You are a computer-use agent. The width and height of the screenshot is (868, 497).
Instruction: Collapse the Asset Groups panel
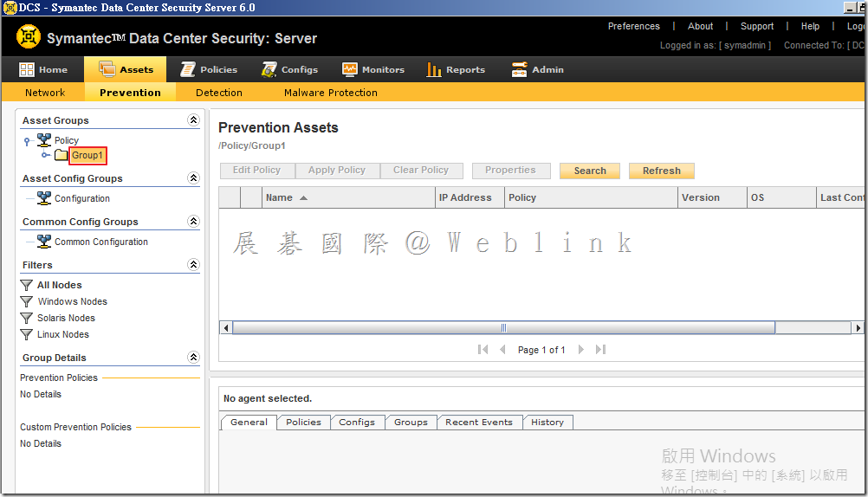coord(193,119)
